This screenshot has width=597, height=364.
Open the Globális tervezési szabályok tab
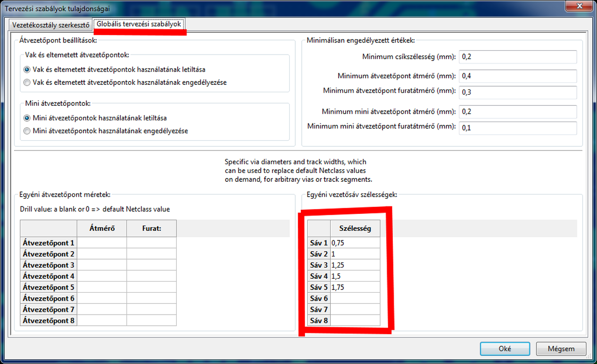(x=139, y=24)
